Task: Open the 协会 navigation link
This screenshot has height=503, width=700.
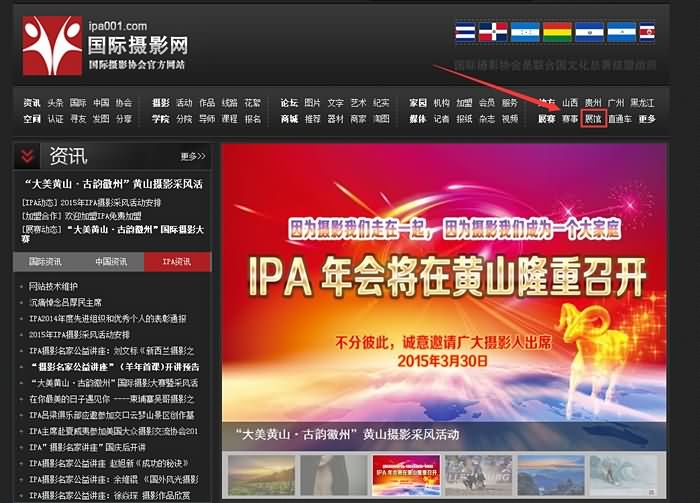Action: pyautogui.click(x=124, y=103)
